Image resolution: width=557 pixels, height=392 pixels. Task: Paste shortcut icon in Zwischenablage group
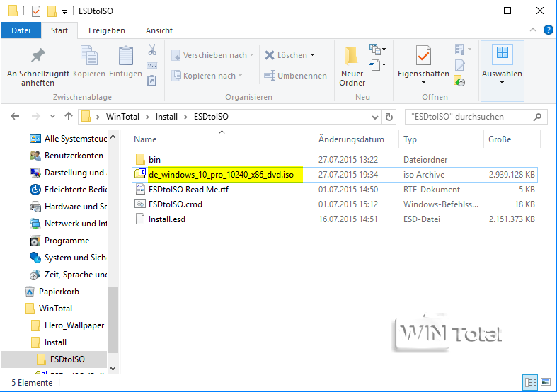tap(151, 81)
